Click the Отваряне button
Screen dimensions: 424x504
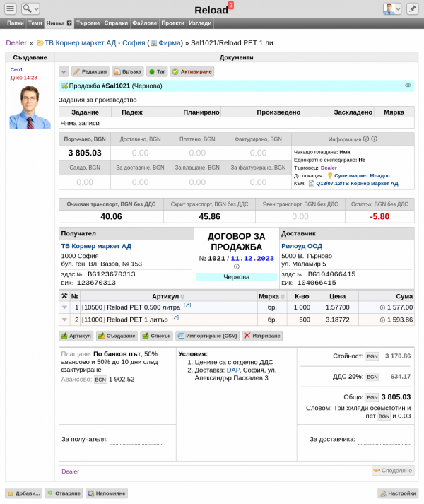[64, 493]
